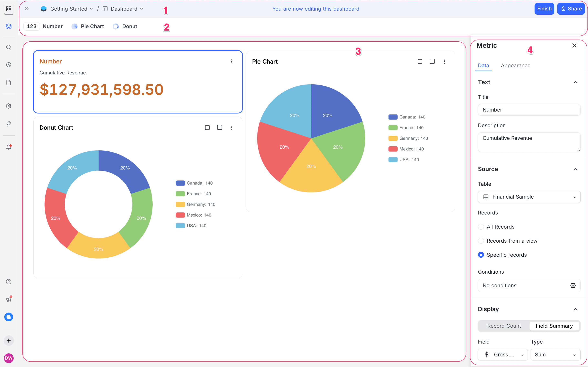Open the Financial Sample table selector
Image resolution: width=588 pixels, height=367 pixels.
tap(529, 197)
